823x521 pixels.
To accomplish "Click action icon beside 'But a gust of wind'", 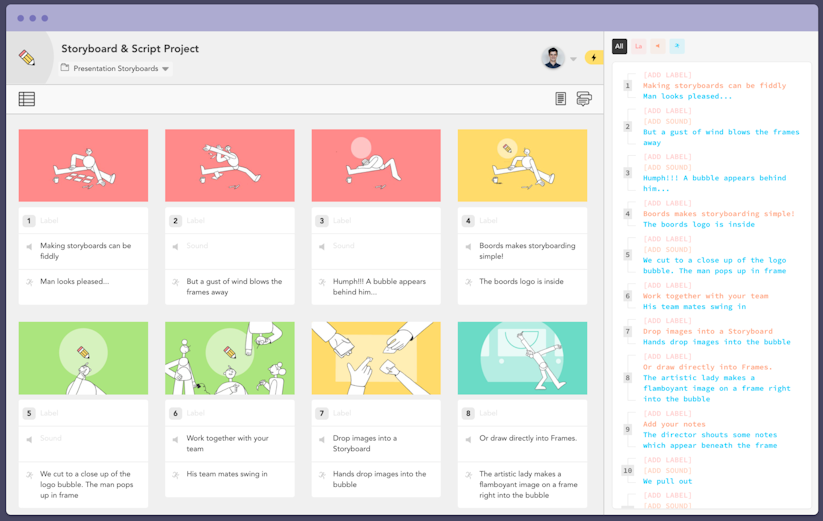I will tap(175, 282).
